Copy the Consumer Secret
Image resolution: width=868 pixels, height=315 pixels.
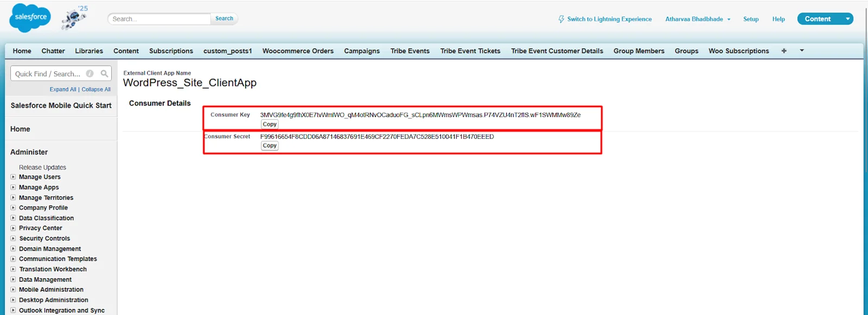coord(270,146)
